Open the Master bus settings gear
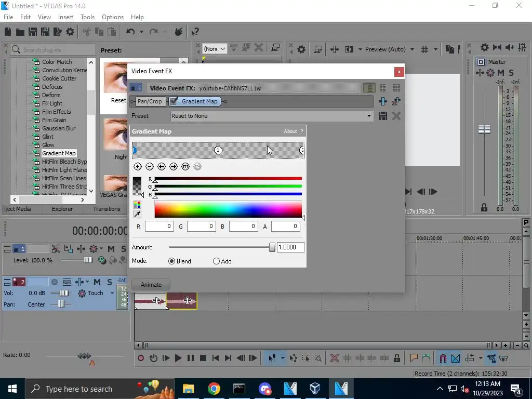 coord(490,73)
